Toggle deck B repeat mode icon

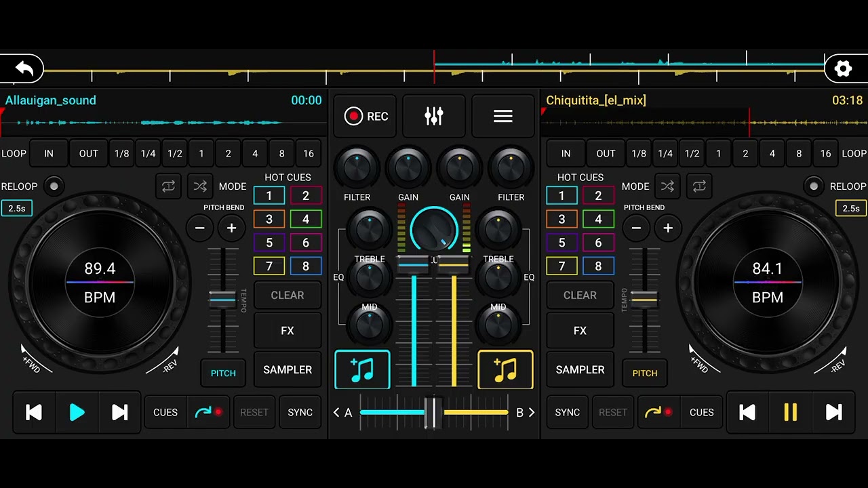[699, 186]
